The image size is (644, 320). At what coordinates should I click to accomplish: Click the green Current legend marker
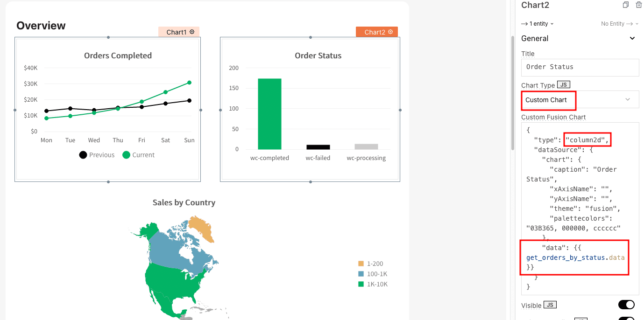(126, 155)
